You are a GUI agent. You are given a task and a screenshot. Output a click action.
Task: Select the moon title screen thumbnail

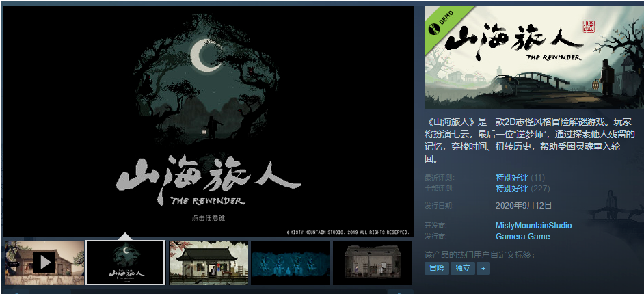click(x=125, y=263)
